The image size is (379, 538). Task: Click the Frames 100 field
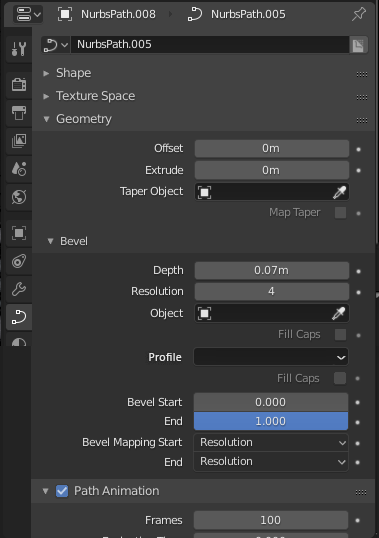271,520
